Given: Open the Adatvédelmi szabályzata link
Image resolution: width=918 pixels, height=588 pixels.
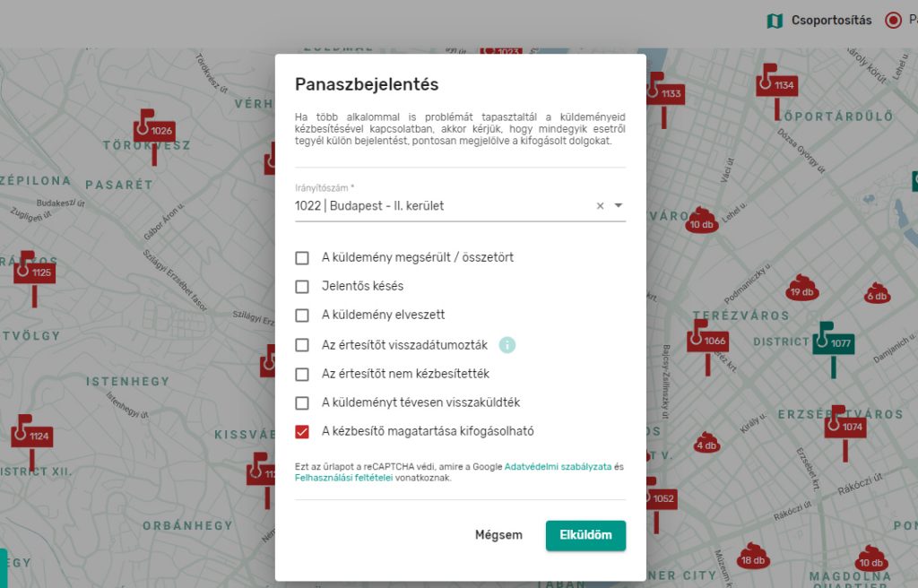Looking at the screenshot, I should tap(558, 467).
